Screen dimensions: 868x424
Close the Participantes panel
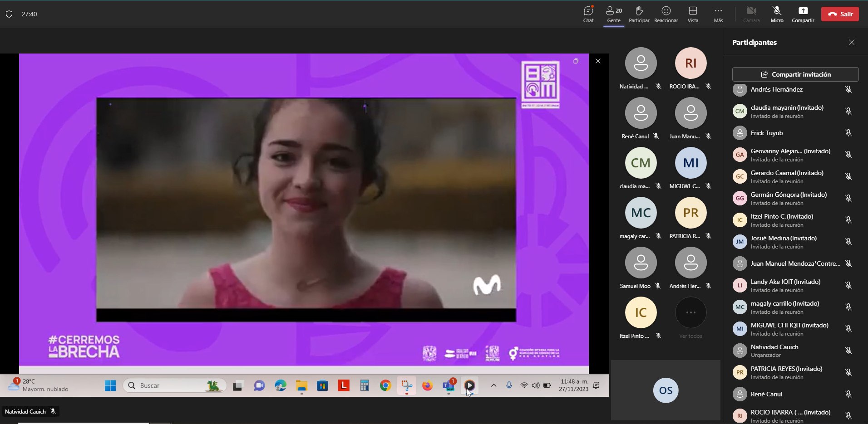[852, 42]
